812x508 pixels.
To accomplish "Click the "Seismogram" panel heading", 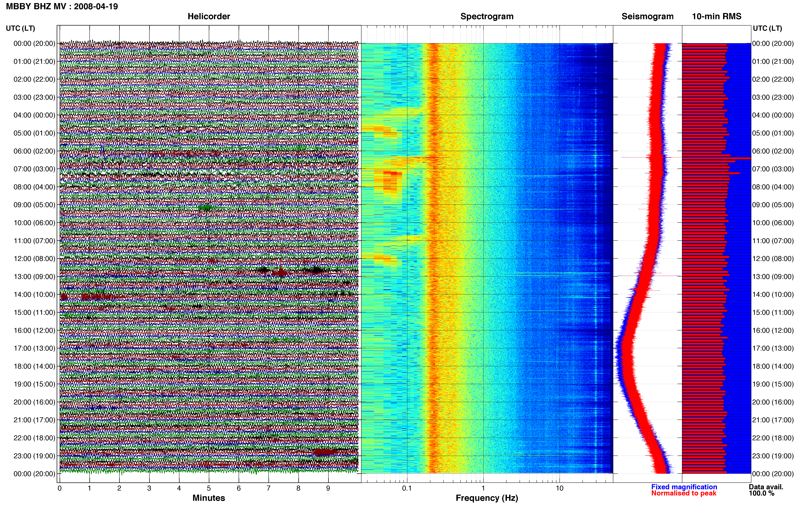I will click(x=648, y=16).
